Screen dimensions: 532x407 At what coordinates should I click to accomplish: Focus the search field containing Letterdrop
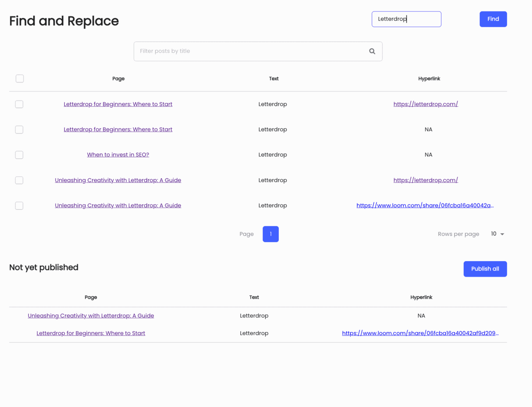point(406,19)
